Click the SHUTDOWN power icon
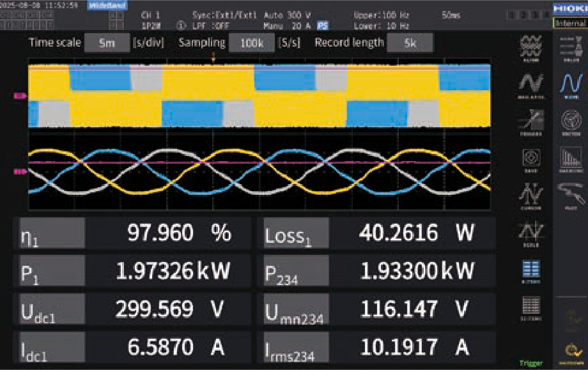The width and height of the screenshot is (588, 370). (569, 351)
